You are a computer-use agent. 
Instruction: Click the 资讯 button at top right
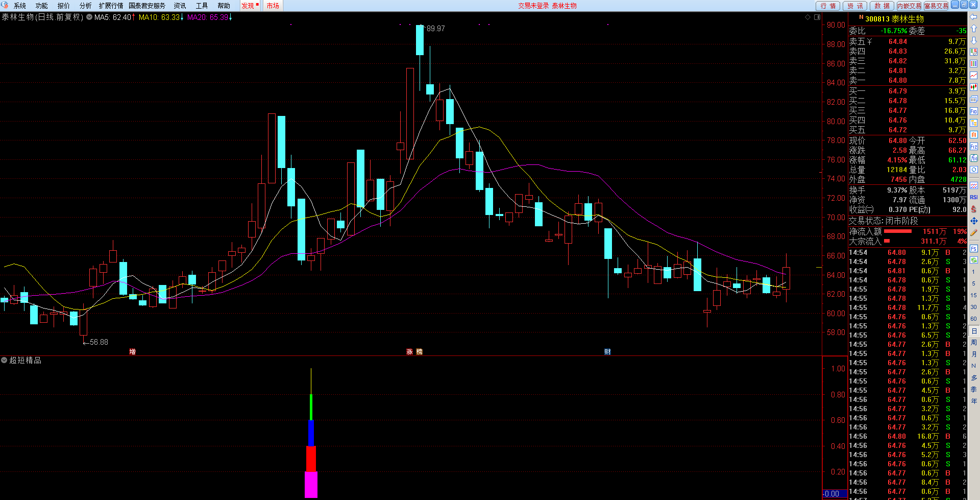[x=855, y=6]
